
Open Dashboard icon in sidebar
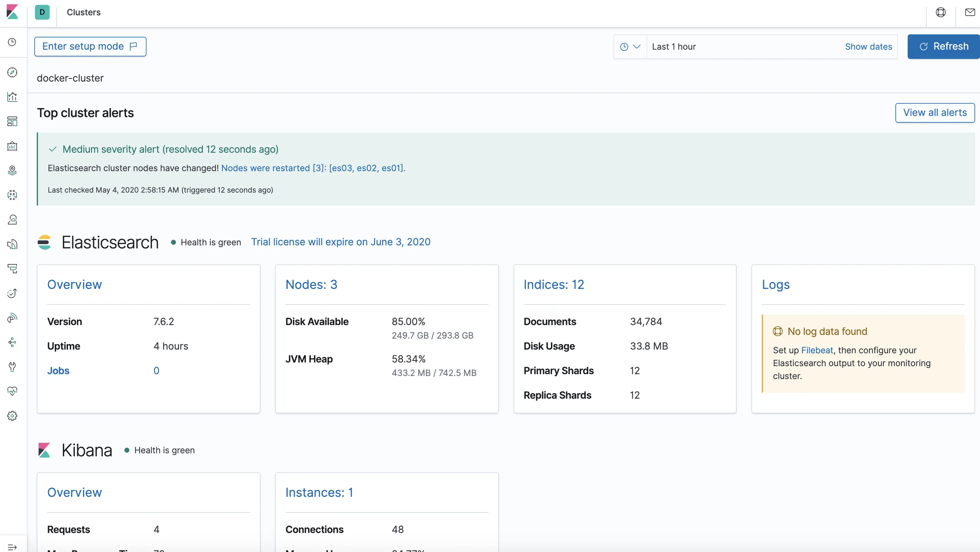click(12, 121)
